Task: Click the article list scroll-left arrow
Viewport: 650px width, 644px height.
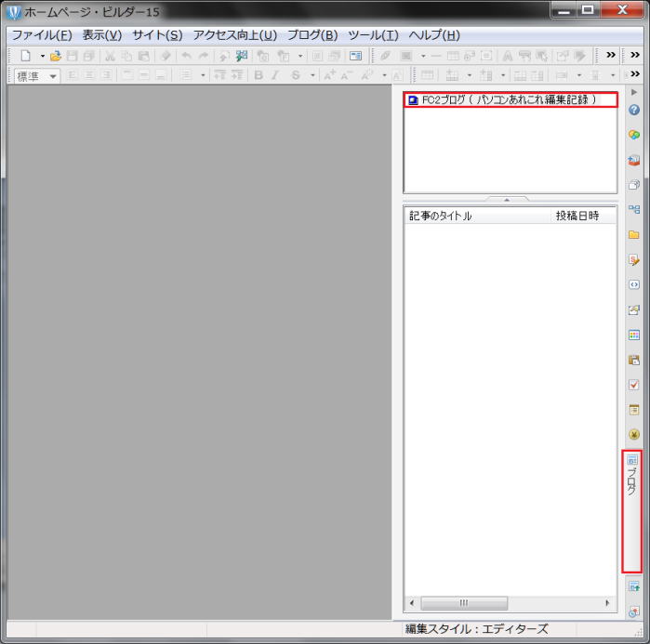Action: point(412,602)
